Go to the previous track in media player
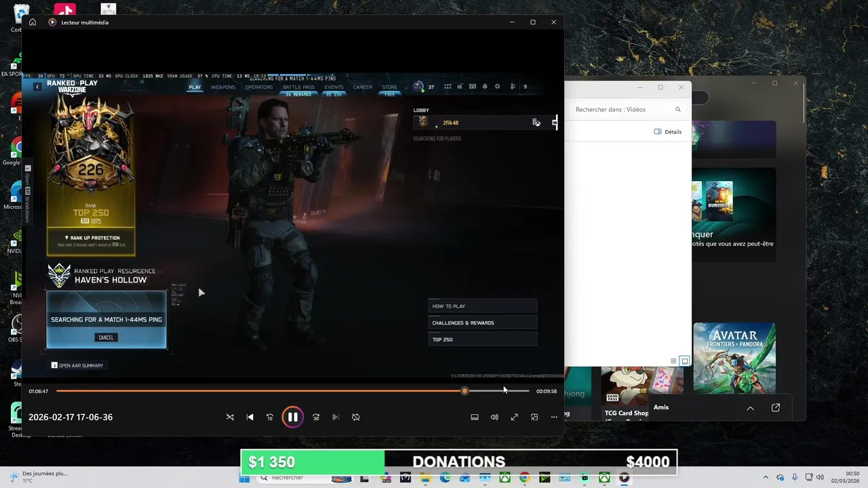The width and height of the screenshot is (868, 488). 250,417
